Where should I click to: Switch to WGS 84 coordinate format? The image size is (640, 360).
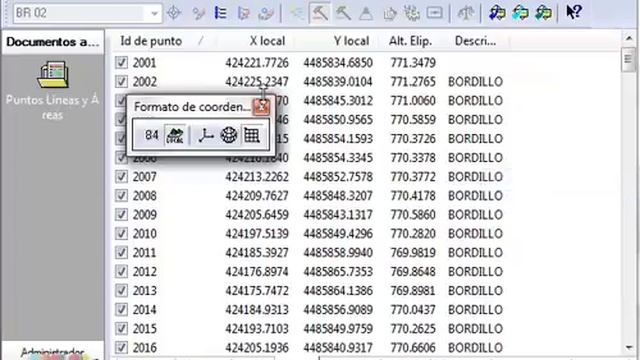pyautogui.click(x=151, y=135)
